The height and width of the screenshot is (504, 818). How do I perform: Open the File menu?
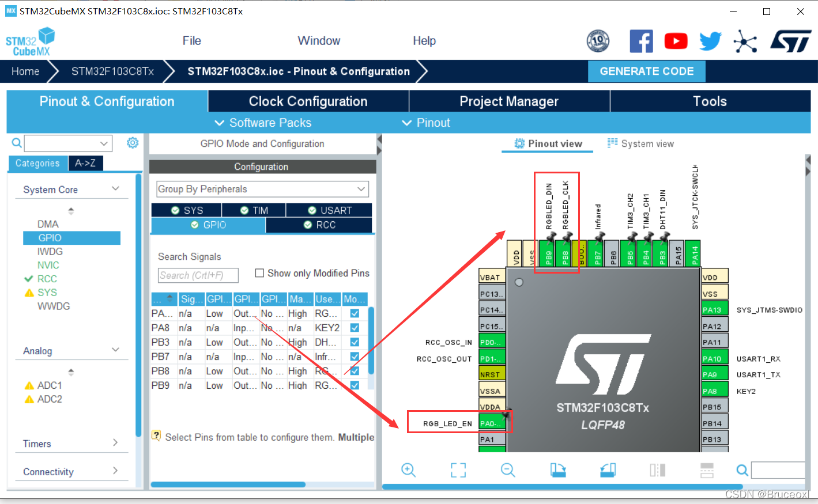(192, 41)
